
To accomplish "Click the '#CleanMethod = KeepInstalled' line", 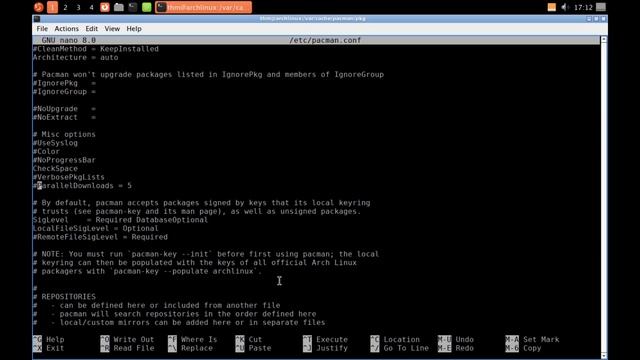I will (96, 49).
